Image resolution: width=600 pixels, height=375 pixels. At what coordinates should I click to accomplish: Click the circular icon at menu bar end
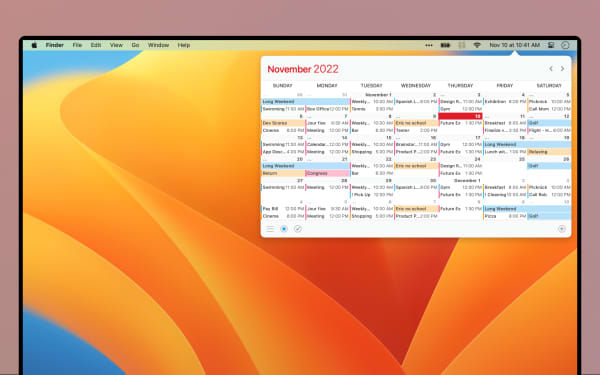coord(565,45)
